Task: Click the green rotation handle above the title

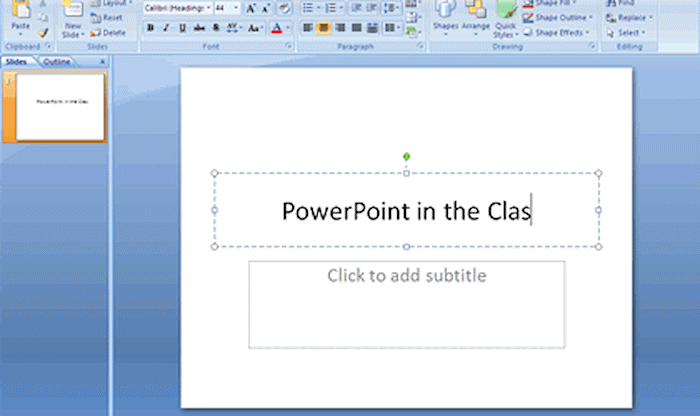Action: point(406,156)
